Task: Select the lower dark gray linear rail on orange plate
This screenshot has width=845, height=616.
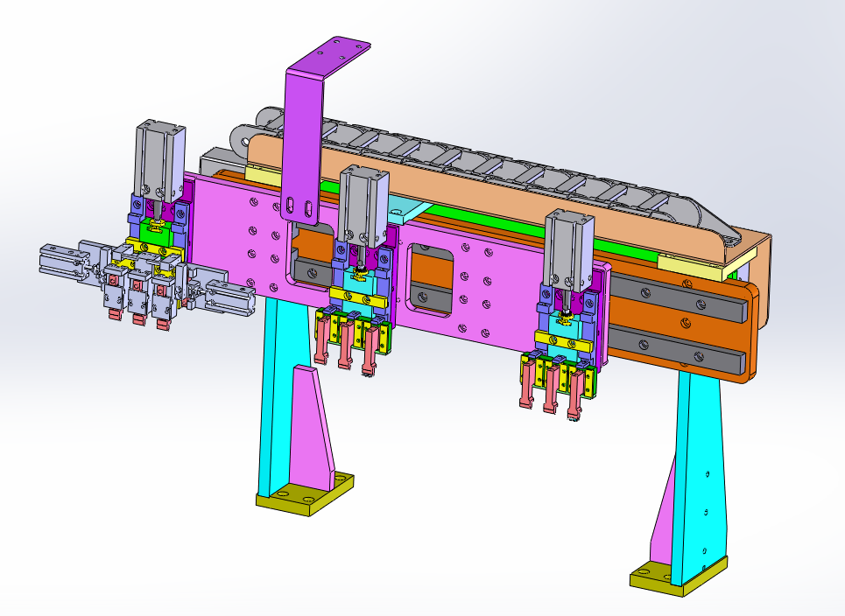Action: click(x=679, y=350)
